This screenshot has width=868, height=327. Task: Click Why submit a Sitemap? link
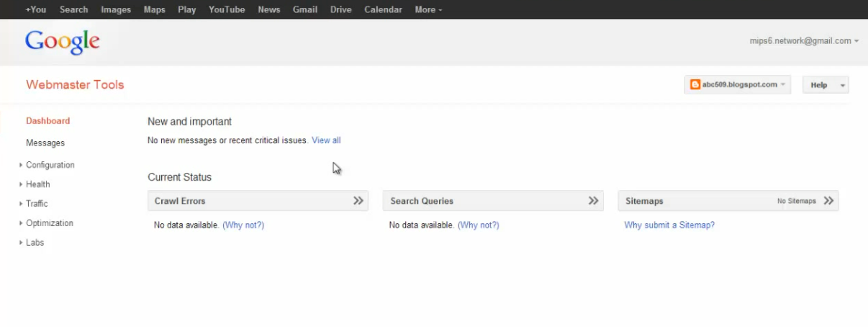coord(669,225)
